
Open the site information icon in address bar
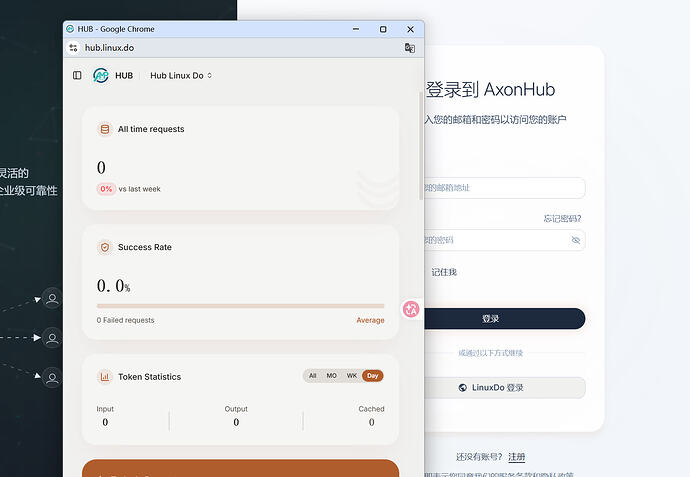pyautogui.click(x=73, y=48)
